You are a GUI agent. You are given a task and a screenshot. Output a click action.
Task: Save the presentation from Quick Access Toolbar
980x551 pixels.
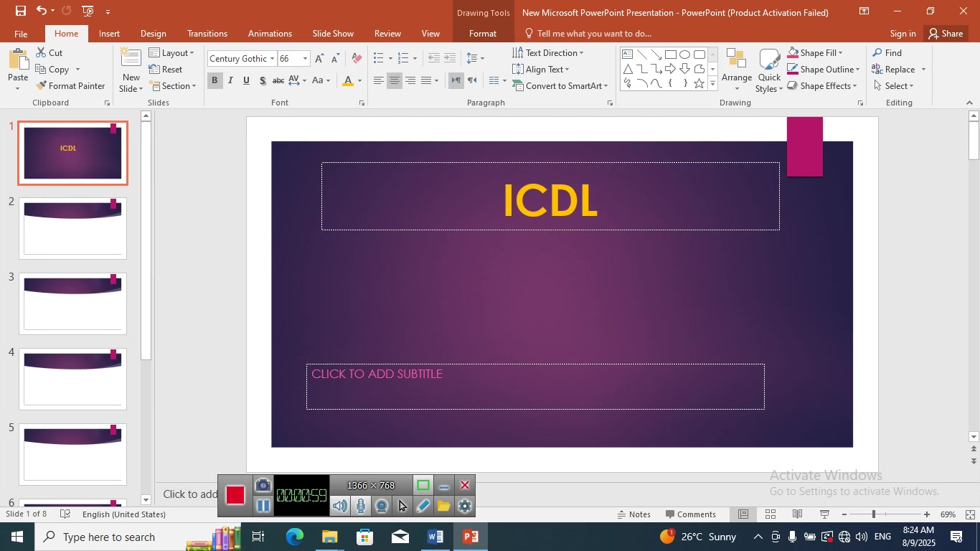click(20, 11)
